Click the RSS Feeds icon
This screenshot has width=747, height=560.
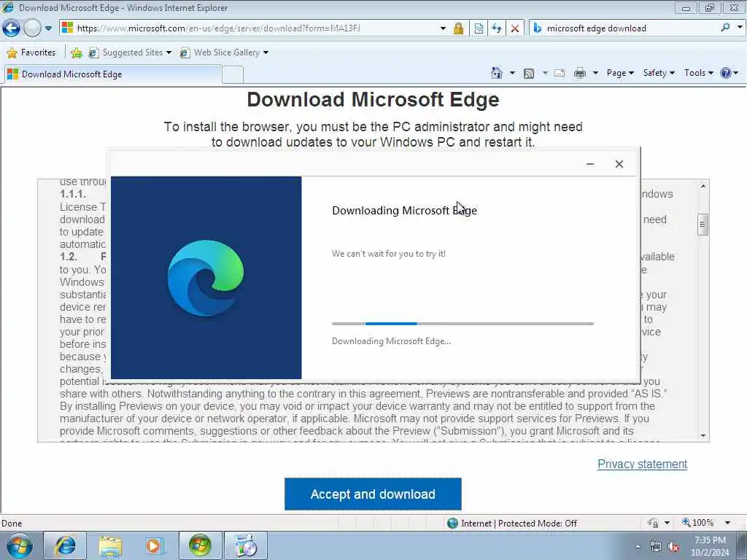[528, 74]
